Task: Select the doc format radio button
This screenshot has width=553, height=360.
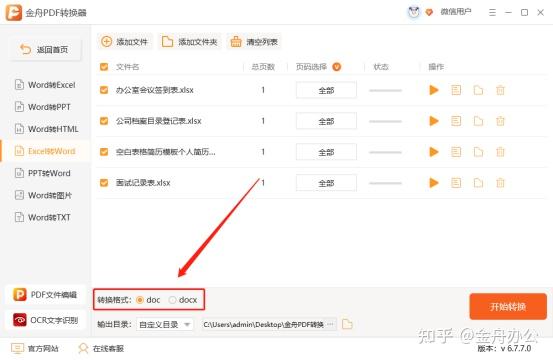Action: tap(140, 300)
